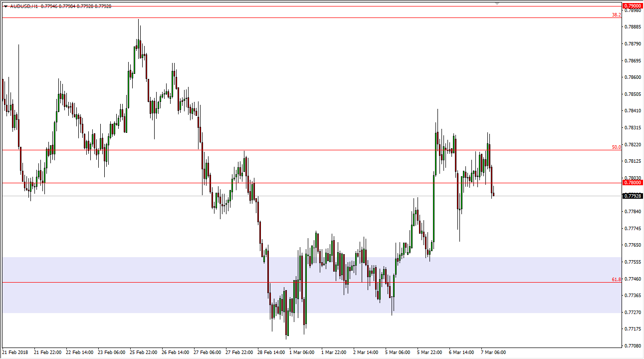The image size is (644, 359).
Task: Click the red 0.78000 price level tag
Action: click(632, 183)
